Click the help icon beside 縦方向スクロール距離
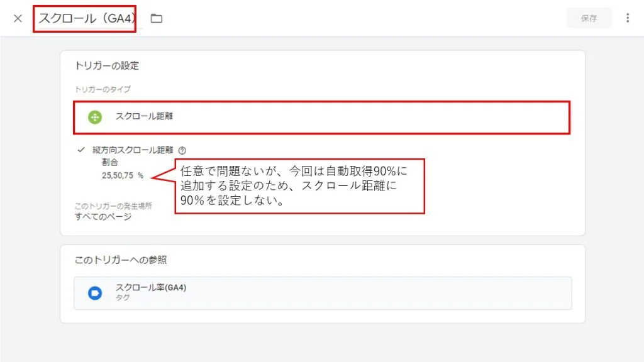Viewport: 644px width, 362px height. tap(182, 151)
